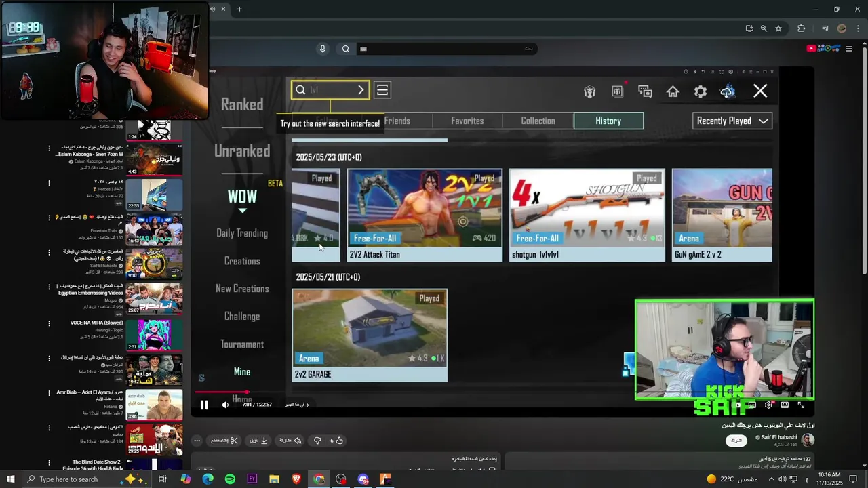Expand the in-this-video chapters chevron
Screen dimensions: 868x488
point(307,405)
